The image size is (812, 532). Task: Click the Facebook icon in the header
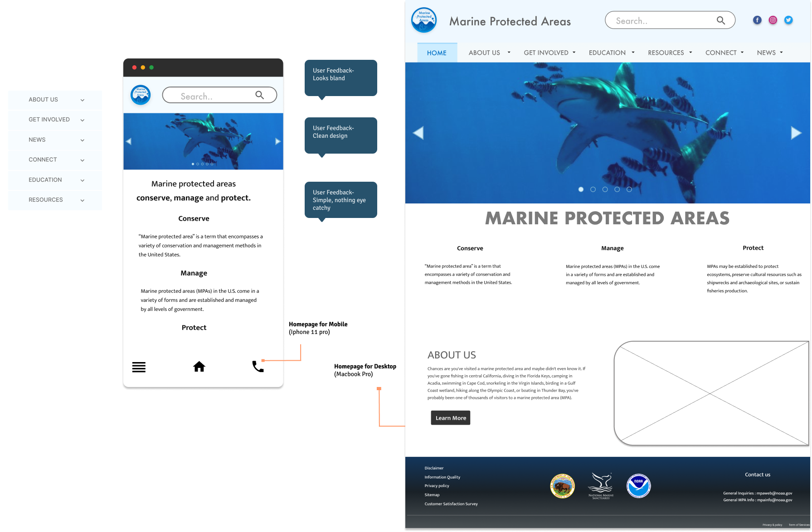757,20
